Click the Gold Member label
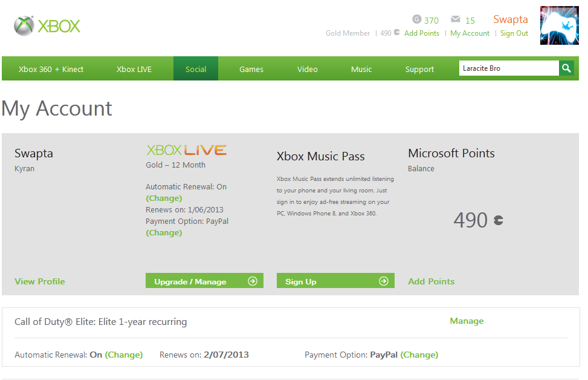 click(347, 33)
